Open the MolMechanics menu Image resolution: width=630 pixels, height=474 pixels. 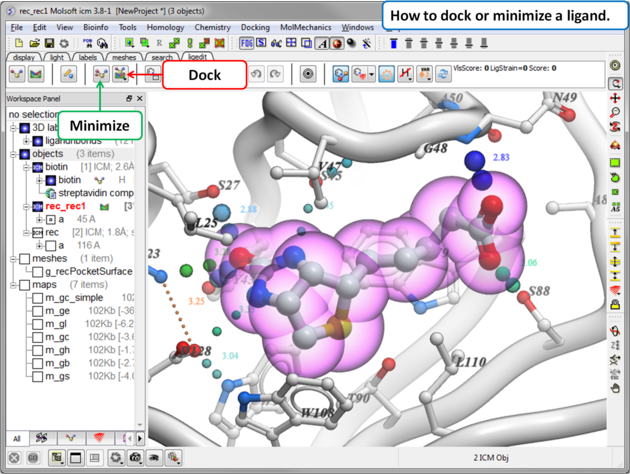tap(305, 27)
